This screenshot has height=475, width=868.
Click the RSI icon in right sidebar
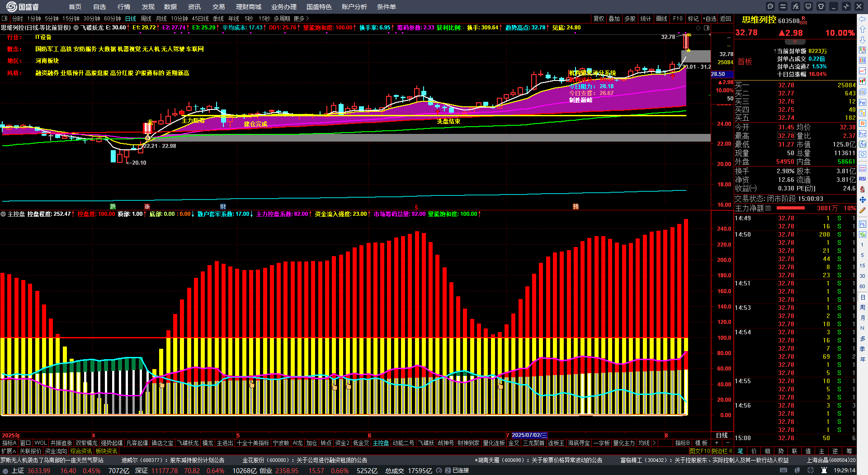pos(863,179)
